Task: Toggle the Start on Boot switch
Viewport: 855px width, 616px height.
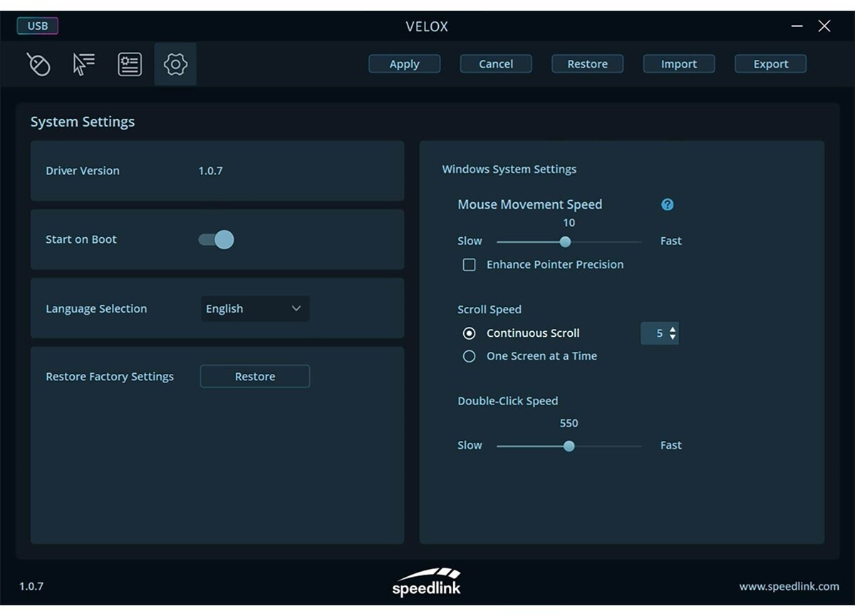Action: pyautogui.click(x=216, y=239)
